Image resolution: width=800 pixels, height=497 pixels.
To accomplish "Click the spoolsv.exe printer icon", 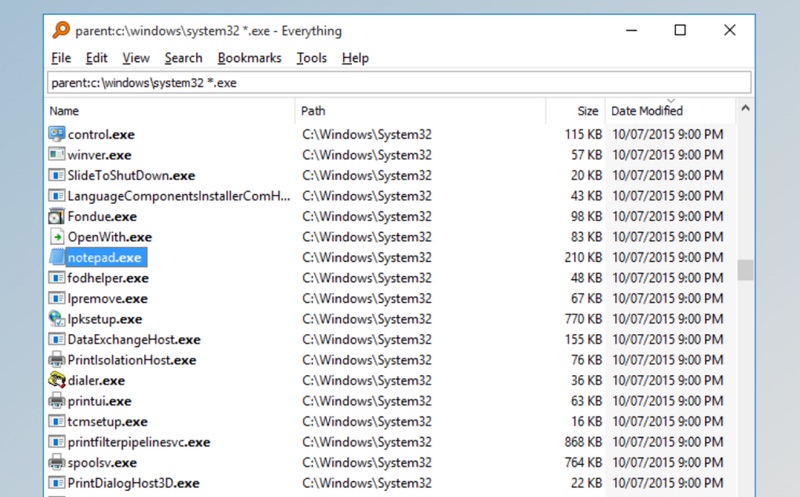I will (x=57, y=462).
